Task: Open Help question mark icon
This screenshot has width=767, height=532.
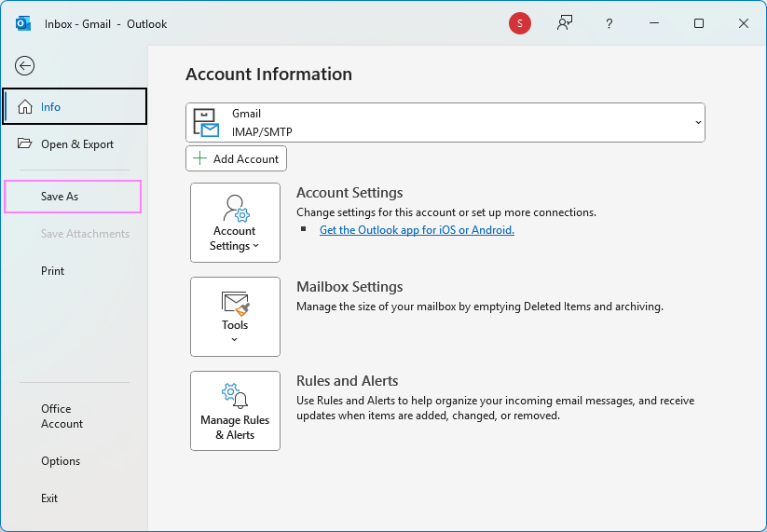Action: tap(609, 23)
